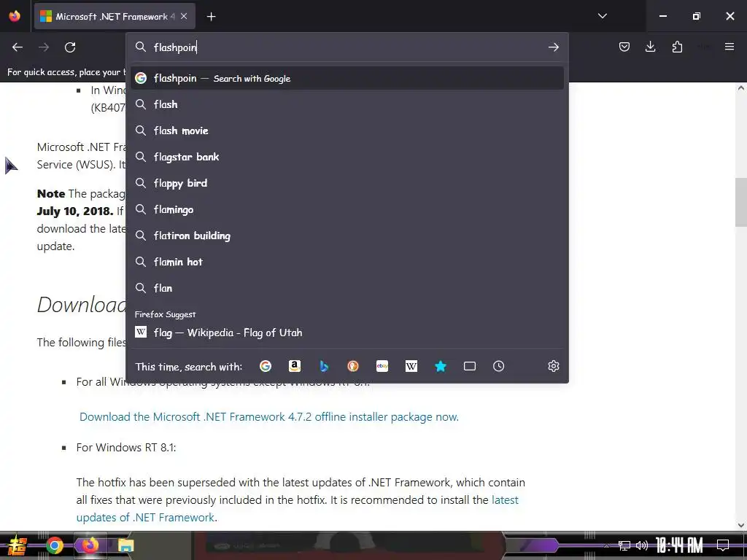Image resolution: width=747 pixels, height=560 pixels.
Task: Click Firefox icon in the taskbar
Action: click(x=90, y=545)
